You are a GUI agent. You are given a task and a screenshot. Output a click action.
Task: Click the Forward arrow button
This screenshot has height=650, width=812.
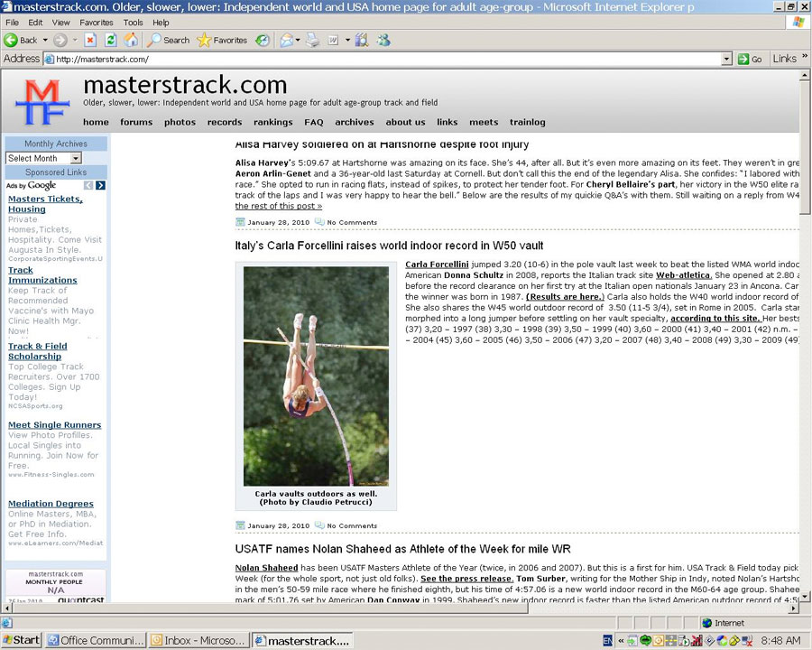coord(60,40)
